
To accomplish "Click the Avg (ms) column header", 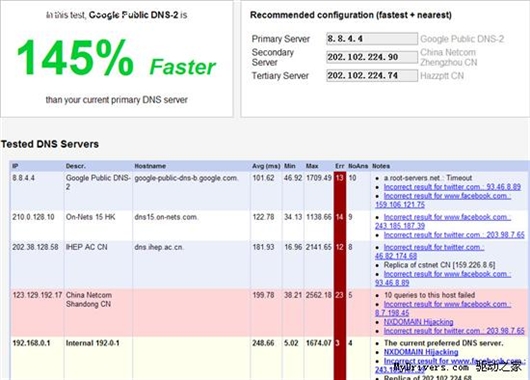I will click(x=266, y=166).
